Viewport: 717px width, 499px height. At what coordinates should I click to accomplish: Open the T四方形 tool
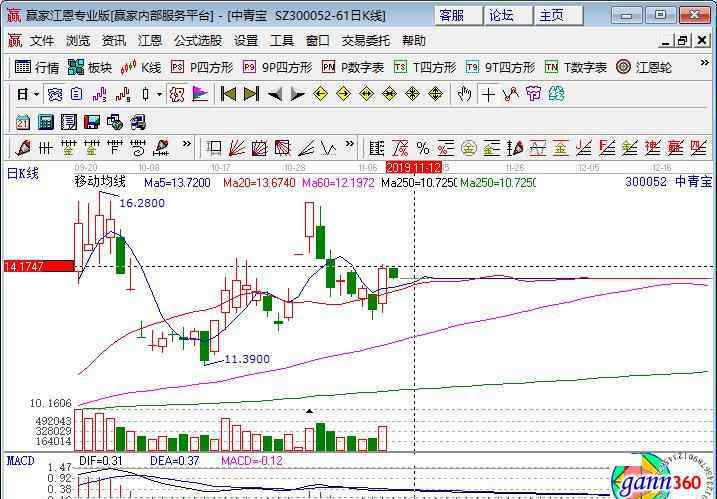pos(425,68)
